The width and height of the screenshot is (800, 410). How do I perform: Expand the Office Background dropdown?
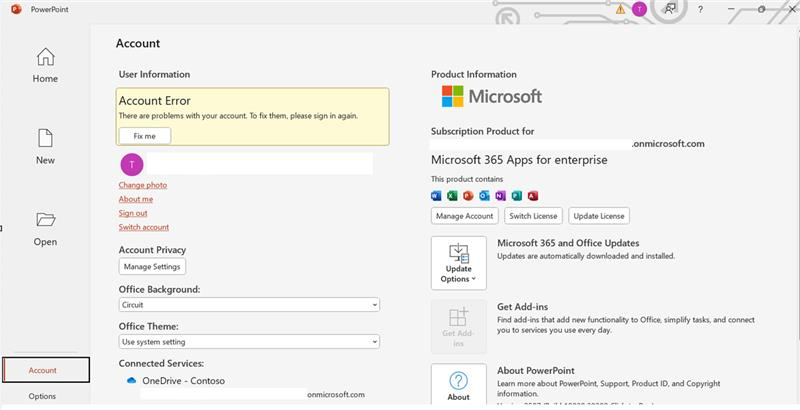coord(249,305)
